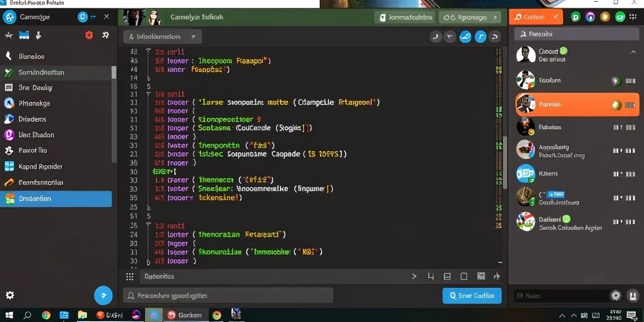Select the Dmeantion item in left sidebar
This screenshot has width=644, height=322.
coord(56,199)
